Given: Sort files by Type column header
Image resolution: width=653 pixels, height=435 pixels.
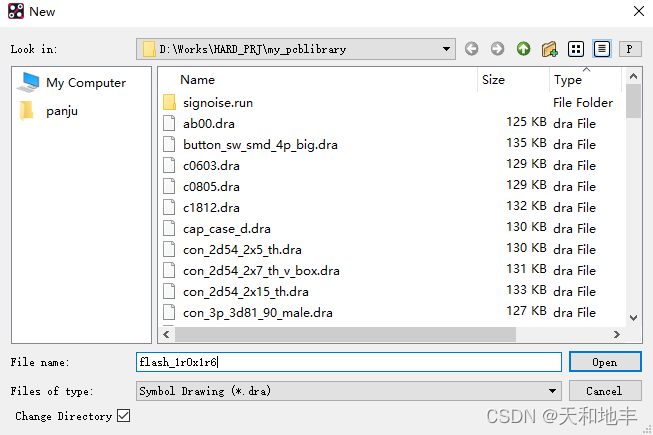Looking at the screenshot, I should (568, 80).
